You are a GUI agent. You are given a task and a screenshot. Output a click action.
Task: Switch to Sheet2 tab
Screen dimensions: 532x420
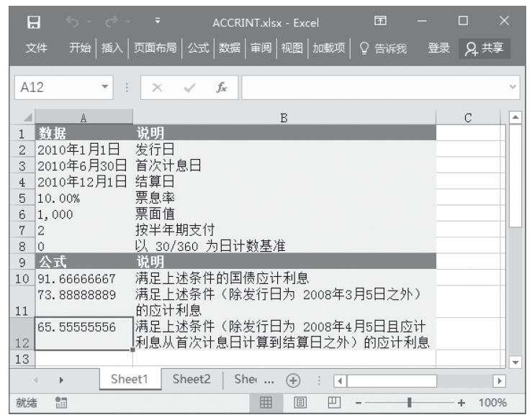pyautogui.click(x=191, y=380)
